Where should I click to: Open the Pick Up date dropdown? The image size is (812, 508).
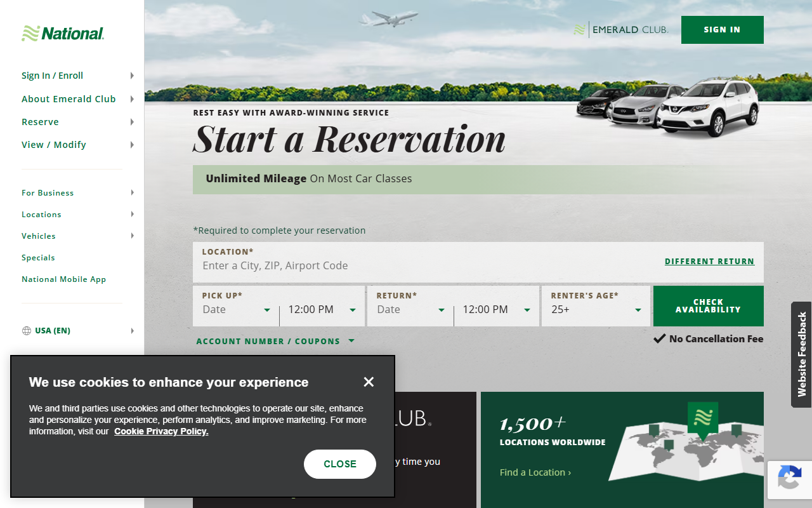pos(237,310)
